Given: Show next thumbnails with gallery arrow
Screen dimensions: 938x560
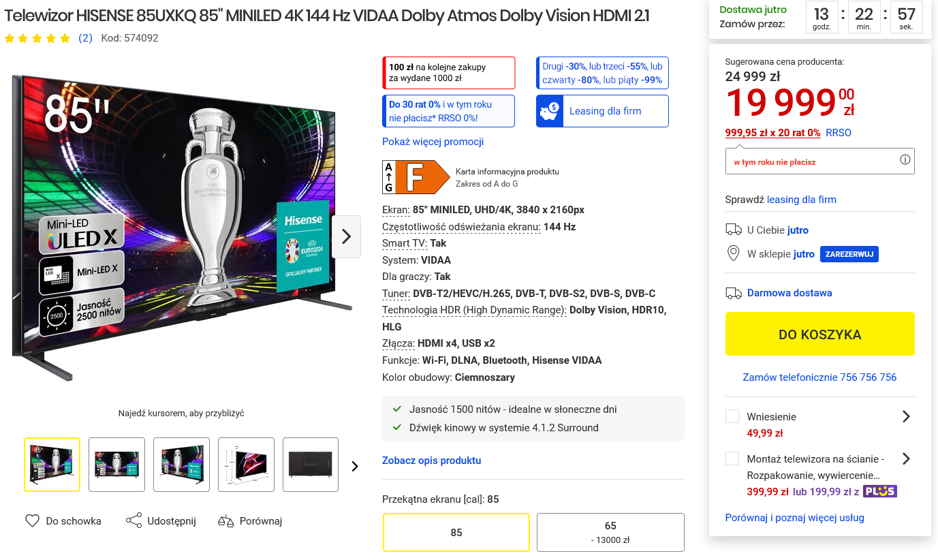Looking at the screenshot, I should coord(354,466).
